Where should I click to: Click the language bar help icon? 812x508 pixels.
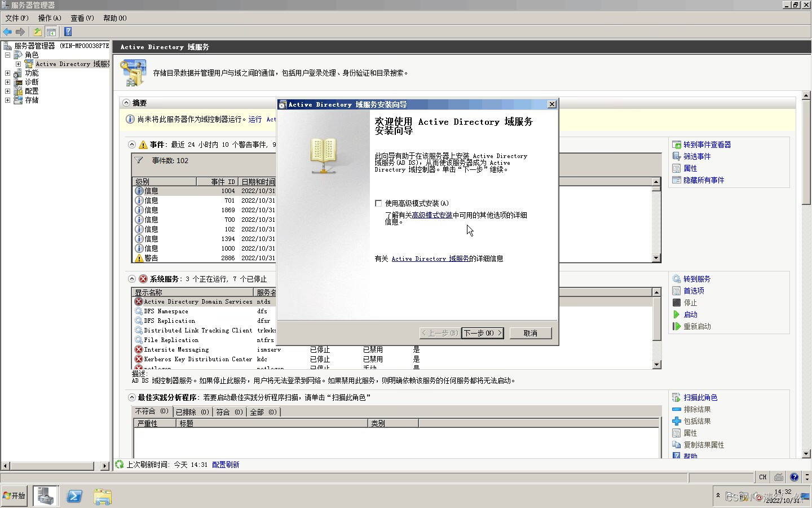pyautogui.click(x=794, y=477)
